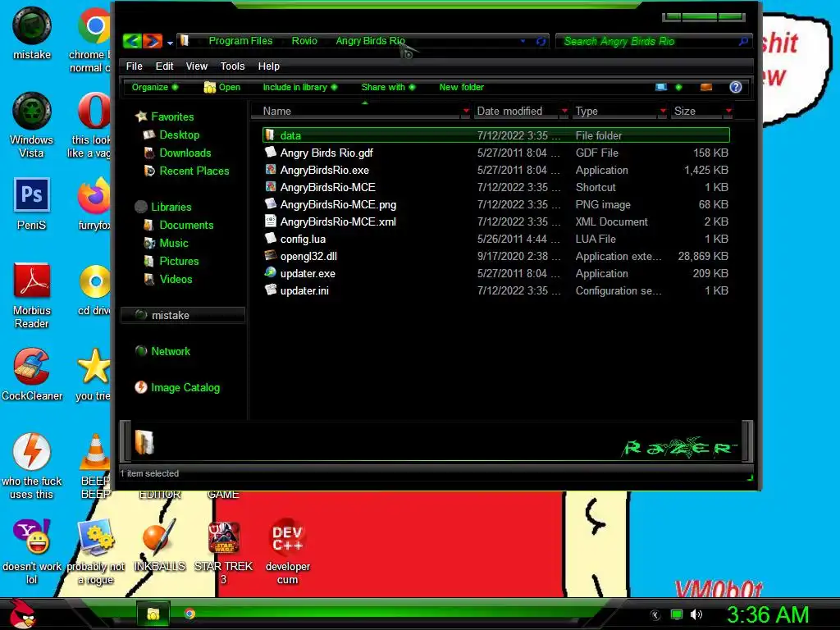Select the AngryBirdsRio-MCE shortcut
Screen dimensions: 840x630
pos(496,187)
